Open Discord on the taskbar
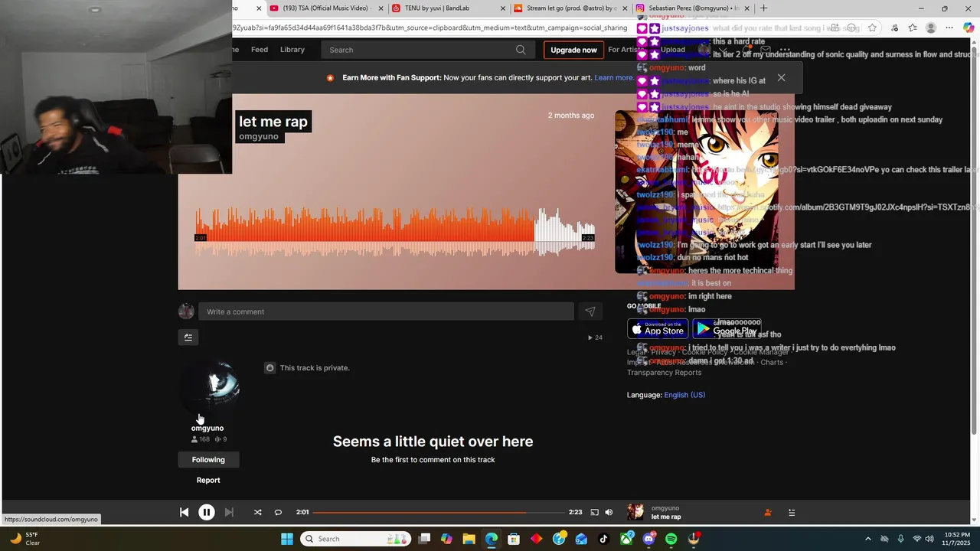Screen dimensions: 980x551 click(x=649, y=539)
